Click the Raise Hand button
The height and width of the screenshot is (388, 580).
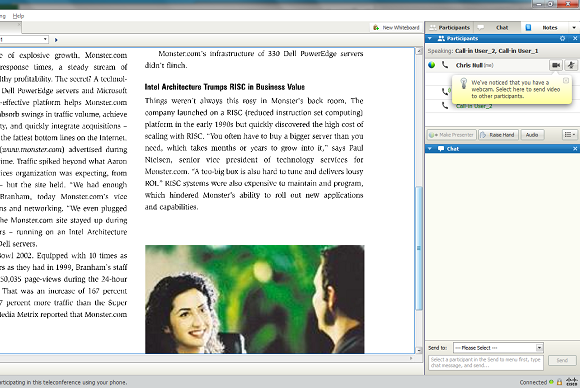[x=498, y=135]
